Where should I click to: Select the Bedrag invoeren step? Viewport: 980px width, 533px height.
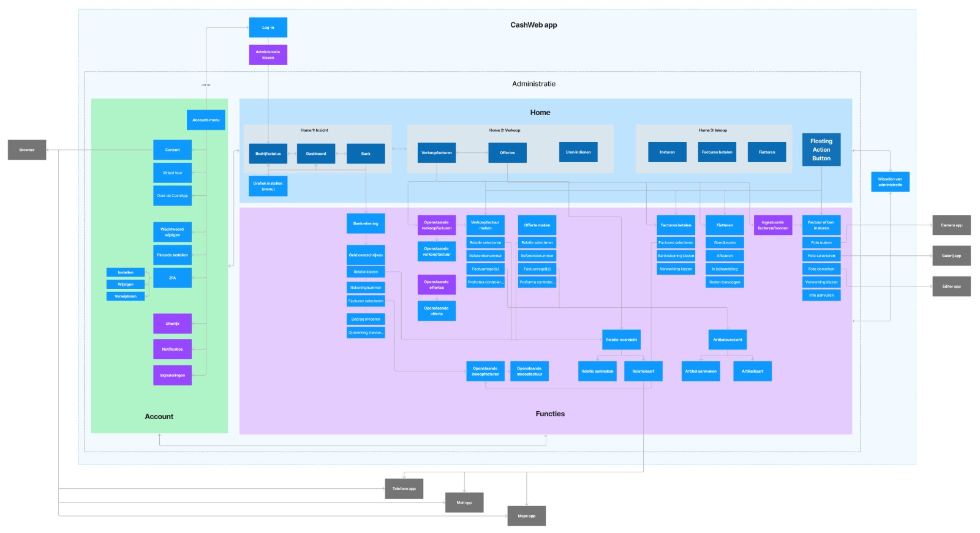click(x=366, y=319)
